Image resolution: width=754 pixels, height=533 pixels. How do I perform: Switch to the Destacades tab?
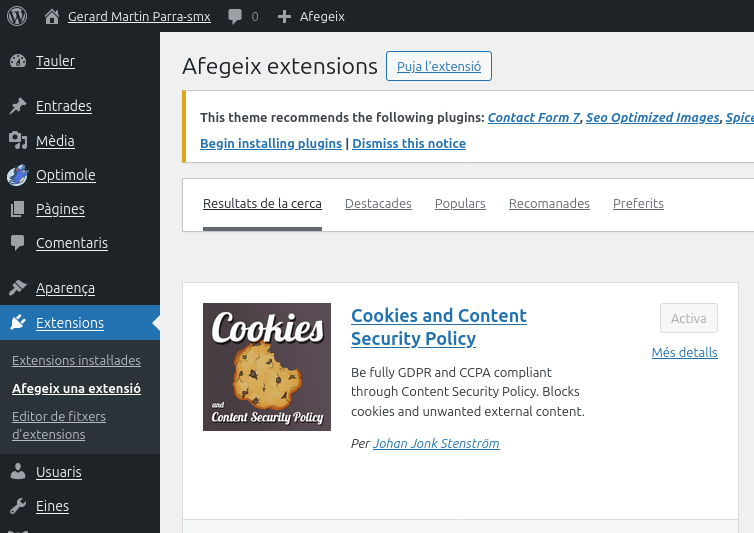coord(378,203)
